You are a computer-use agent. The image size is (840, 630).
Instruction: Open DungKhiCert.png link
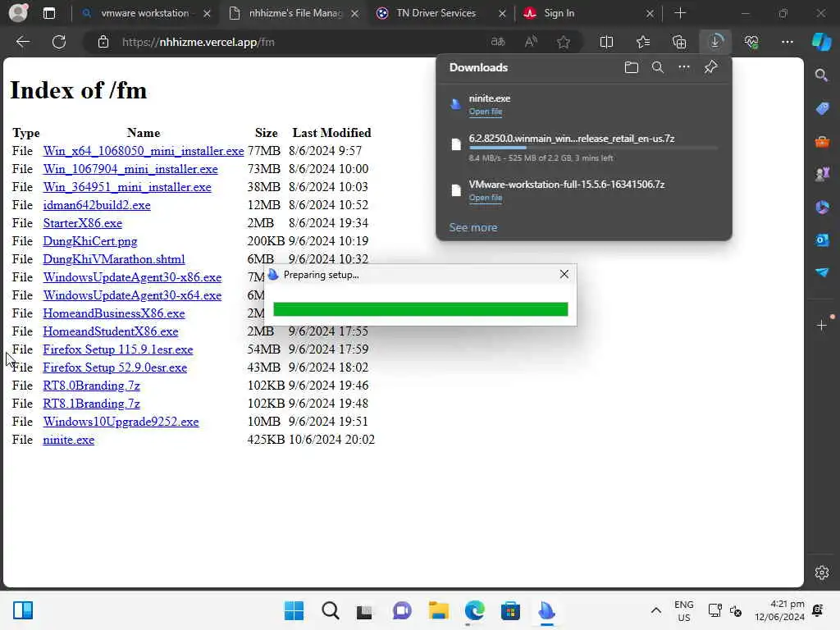[x=90, y=241]
